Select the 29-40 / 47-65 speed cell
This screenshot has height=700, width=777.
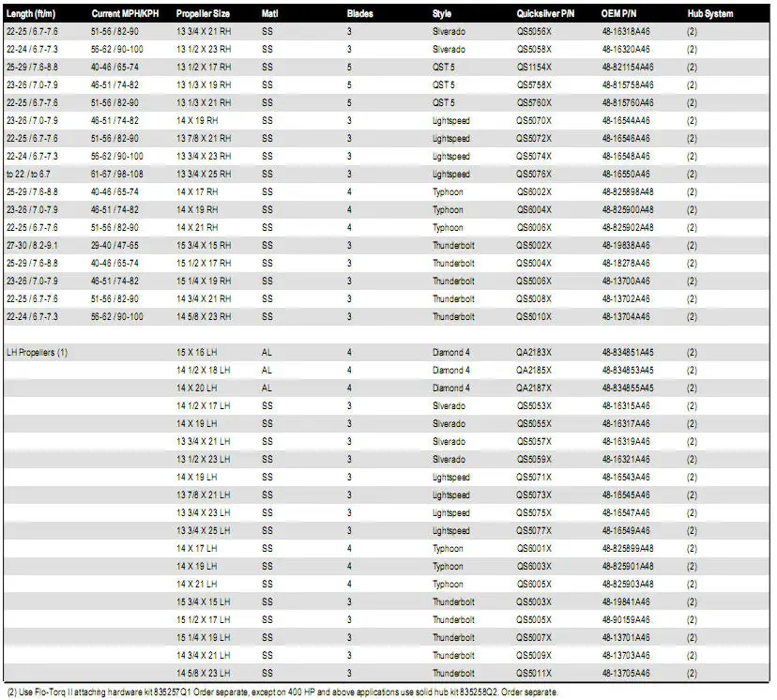click(114, 246)
